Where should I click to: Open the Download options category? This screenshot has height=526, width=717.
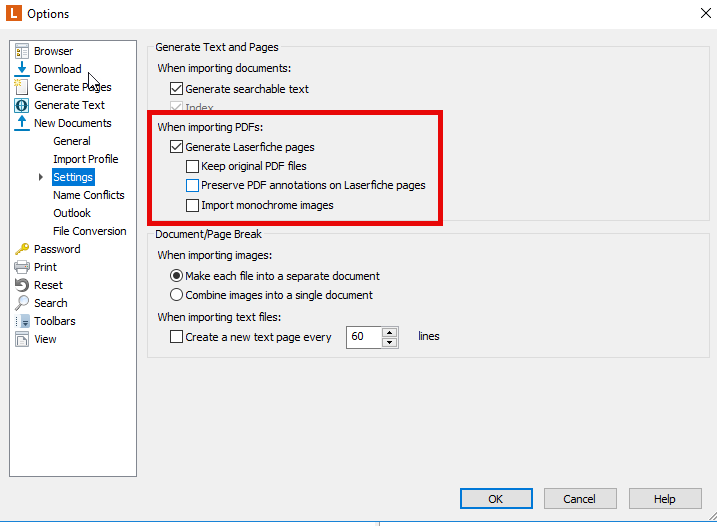(x=58, y=69)
